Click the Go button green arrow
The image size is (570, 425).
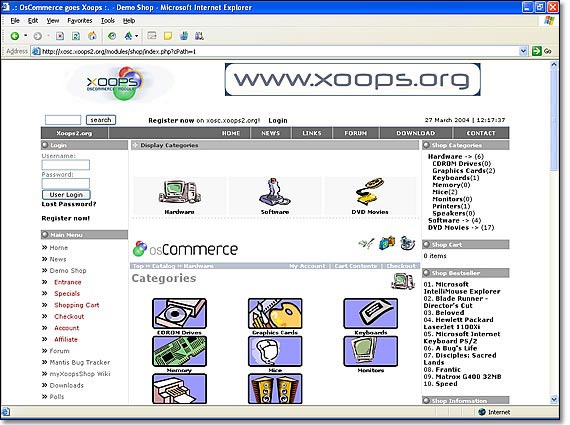537,51
